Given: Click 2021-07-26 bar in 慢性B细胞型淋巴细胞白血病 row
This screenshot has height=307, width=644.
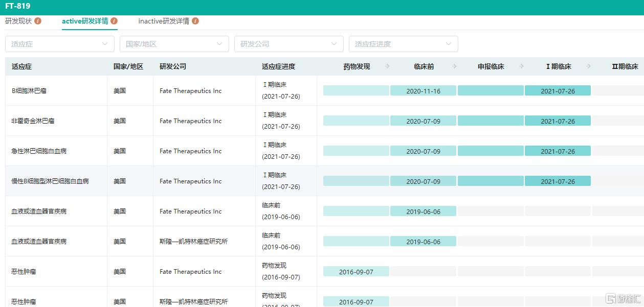Looking at the screenshot, I should (558, 181).
